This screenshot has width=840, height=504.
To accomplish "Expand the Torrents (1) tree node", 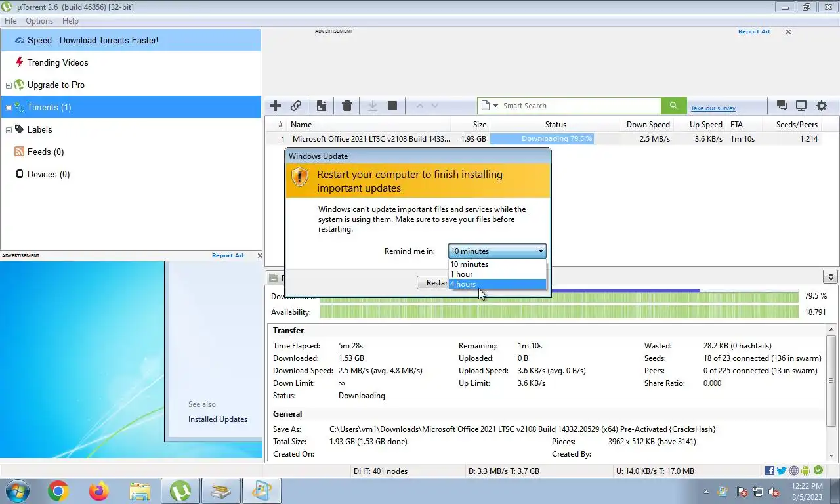I will pos(9,108).
